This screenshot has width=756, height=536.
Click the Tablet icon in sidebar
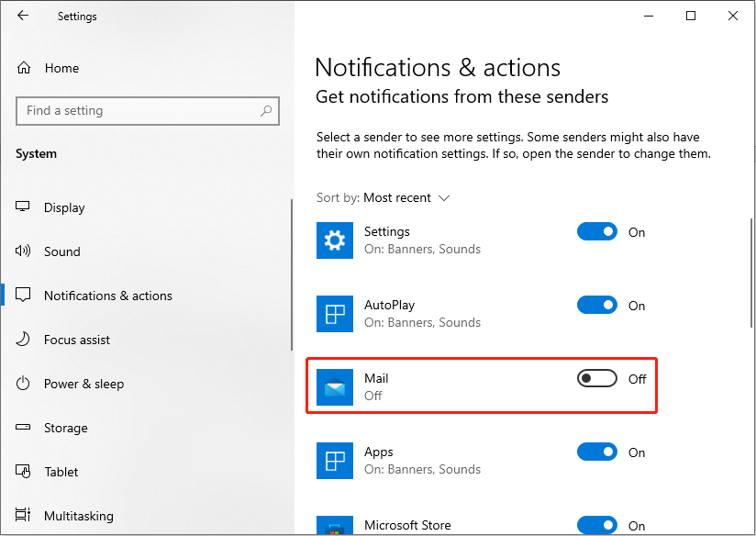click(x=23, y=471)
